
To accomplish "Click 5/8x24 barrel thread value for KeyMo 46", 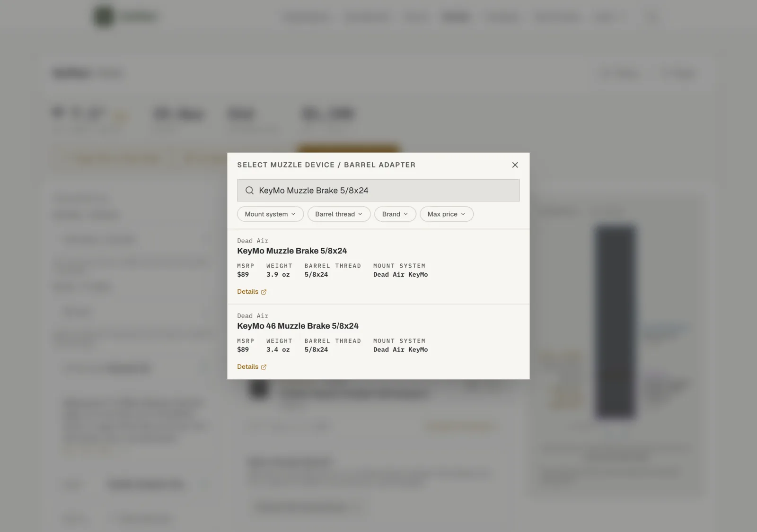I will [x=317, y=350].
